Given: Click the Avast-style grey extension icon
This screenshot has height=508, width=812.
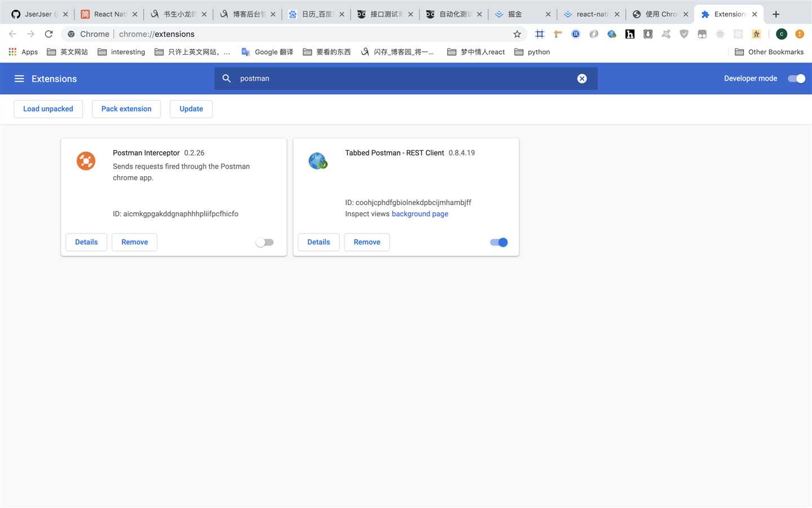Looking at the screenshot, I should pos(666,34).
